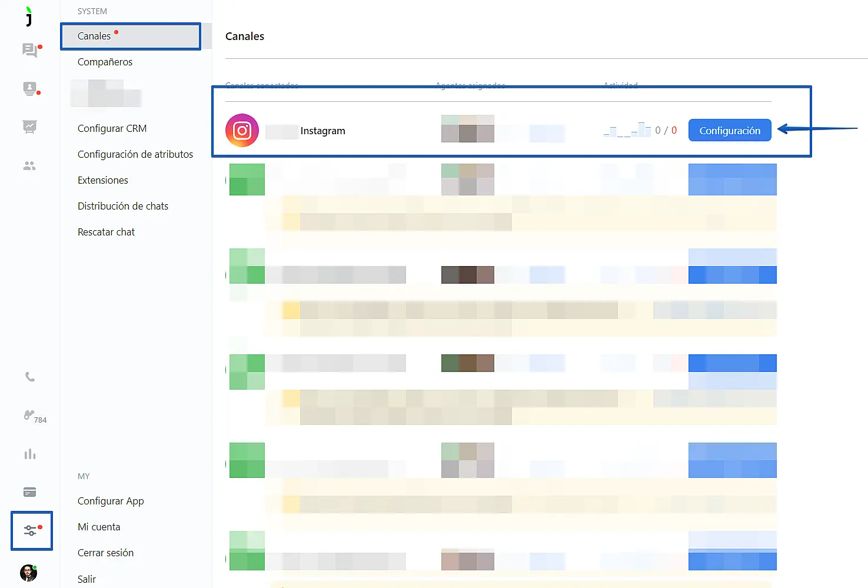The height and width of the screenshot is (588, 868).
Task: Select Rescatar chat
Action: (x=106, y=232)
